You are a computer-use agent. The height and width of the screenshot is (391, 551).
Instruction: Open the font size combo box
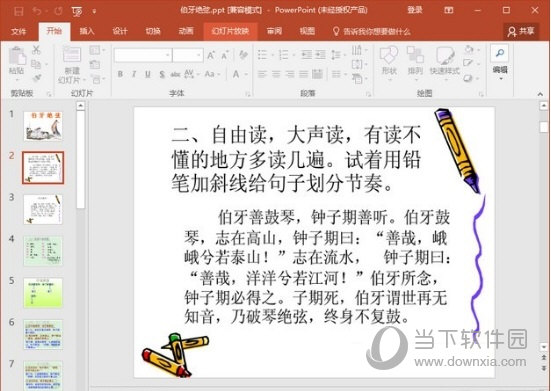tap(188, 55)
